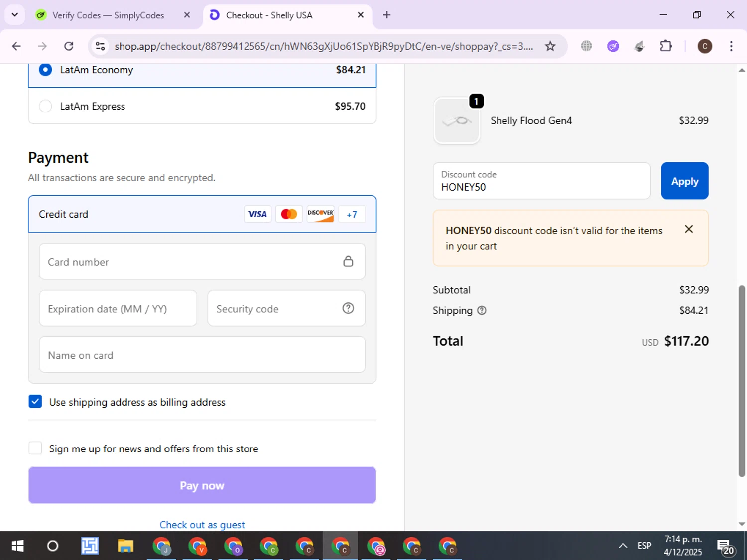Viewport: 747px width, 560px height.
Task: Click the forward navigation arrow
Action: [42, 46]
